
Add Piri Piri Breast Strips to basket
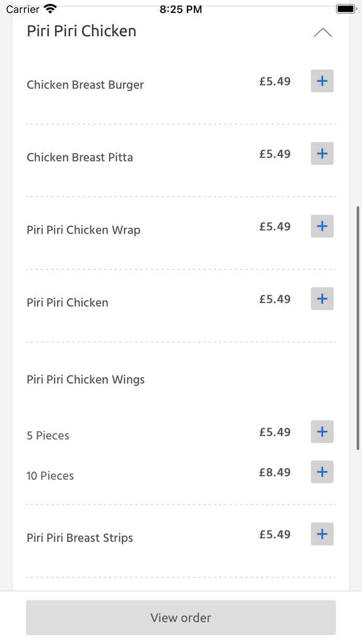click(322, 534)
